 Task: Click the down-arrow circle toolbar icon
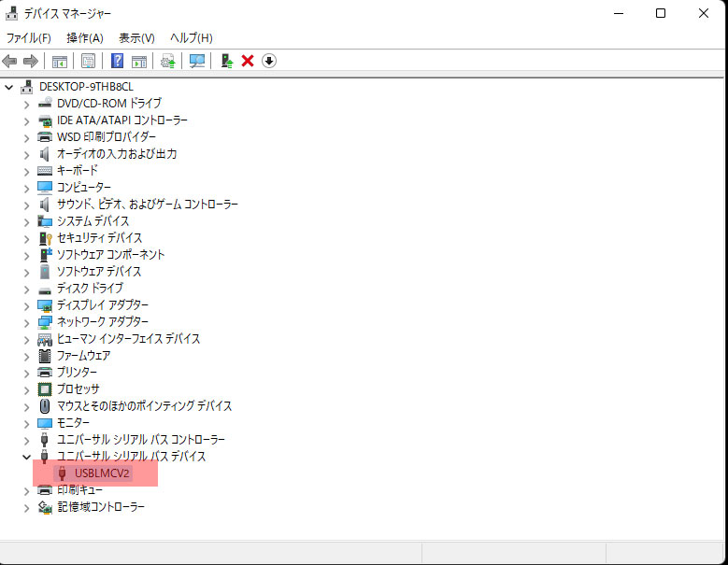click(269, 61)
